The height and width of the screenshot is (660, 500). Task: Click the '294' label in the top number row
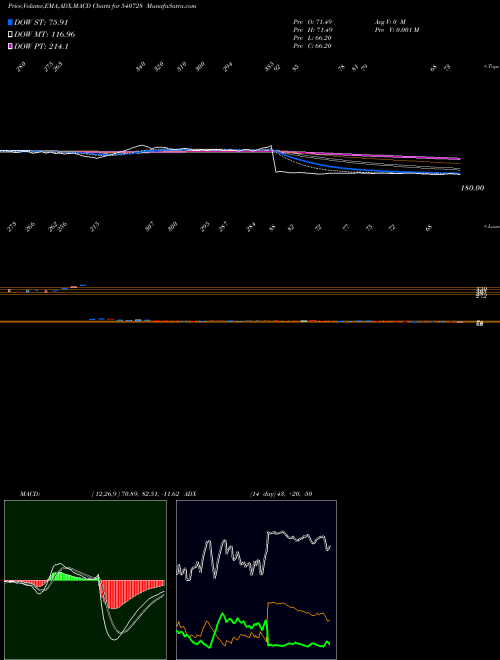(x=228, y=67)
